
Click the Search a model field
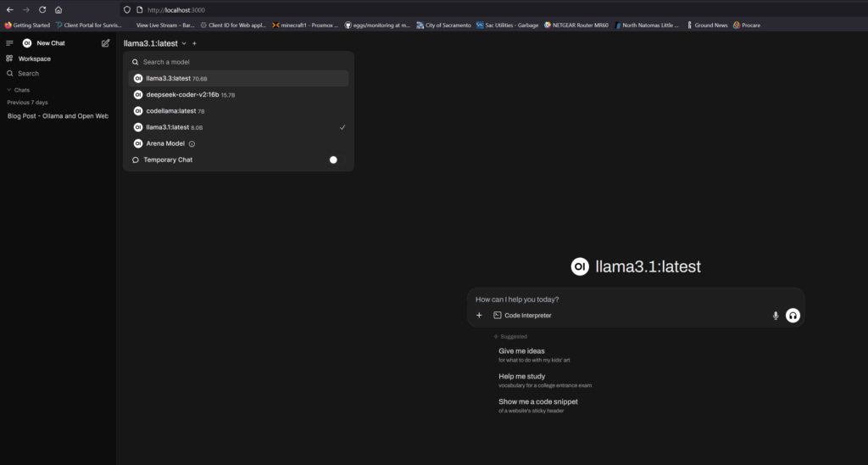pyautogui.click(x=238, y=62)
